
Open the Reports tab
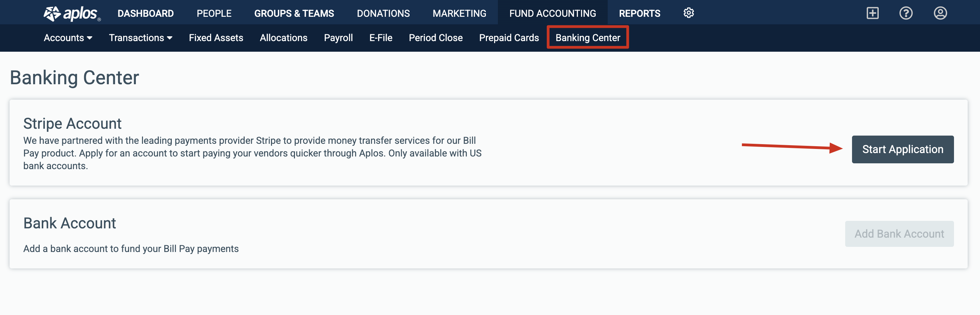[x=640, y=13]
